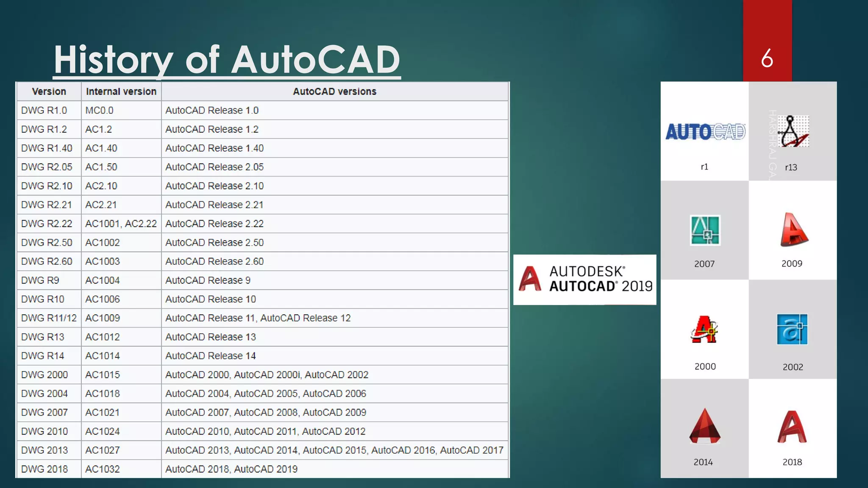Click the AutoCAD 2002 blue icon

(x=792, y=329)
